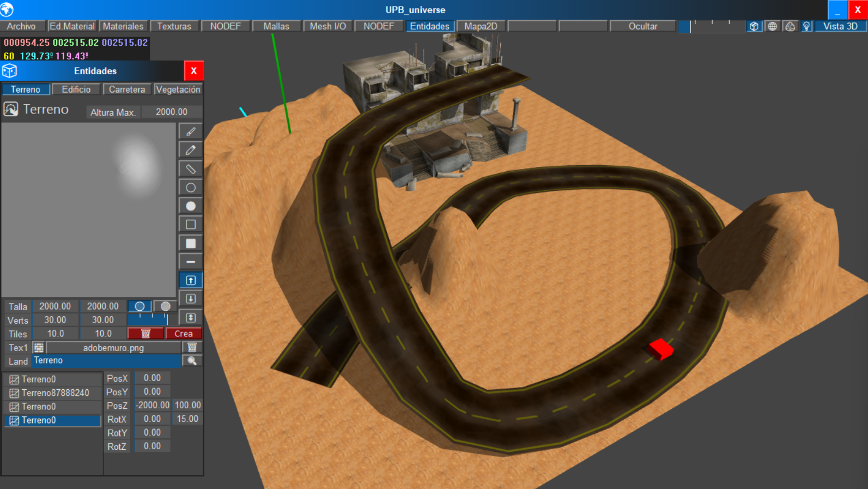Select the hollow square brush tool
Screen dimensions: 868x489
point(191,225)
